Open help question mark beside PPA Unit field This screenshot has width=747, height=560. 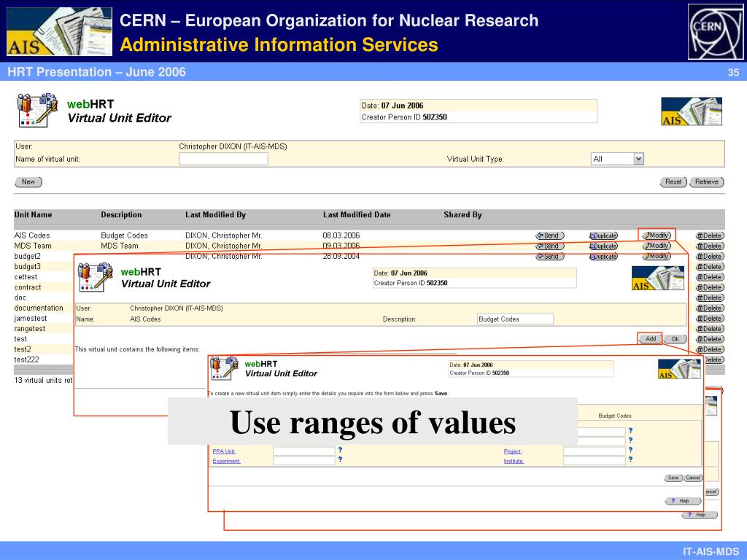(x=340, y=449)
